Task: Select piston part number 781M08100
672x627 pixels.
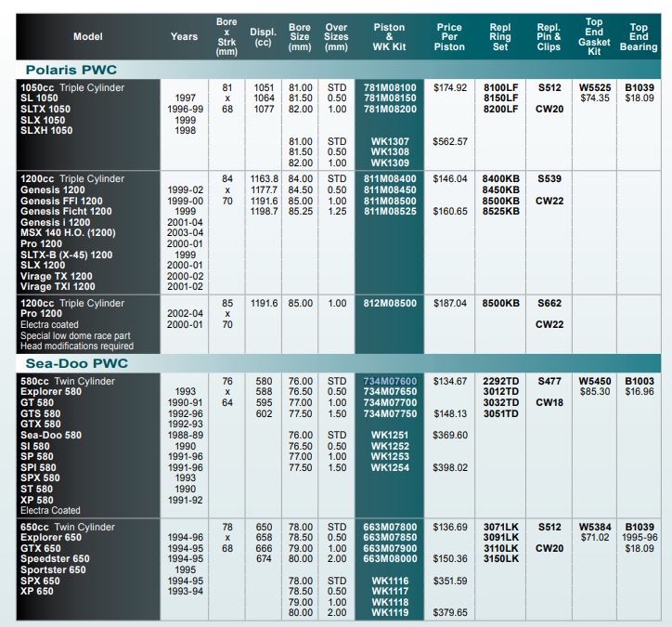Action: (x=390, y=87)
